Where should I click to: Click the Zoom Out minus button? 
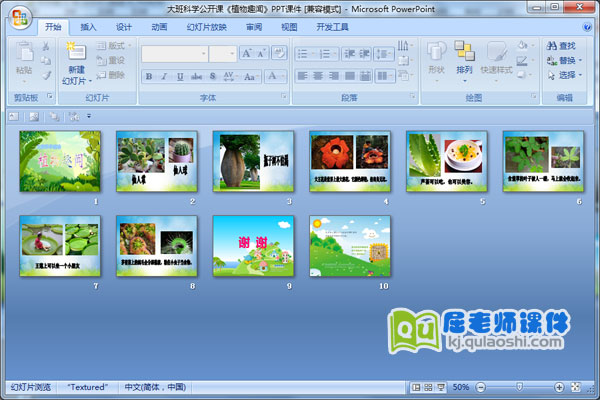coord(480,387)
